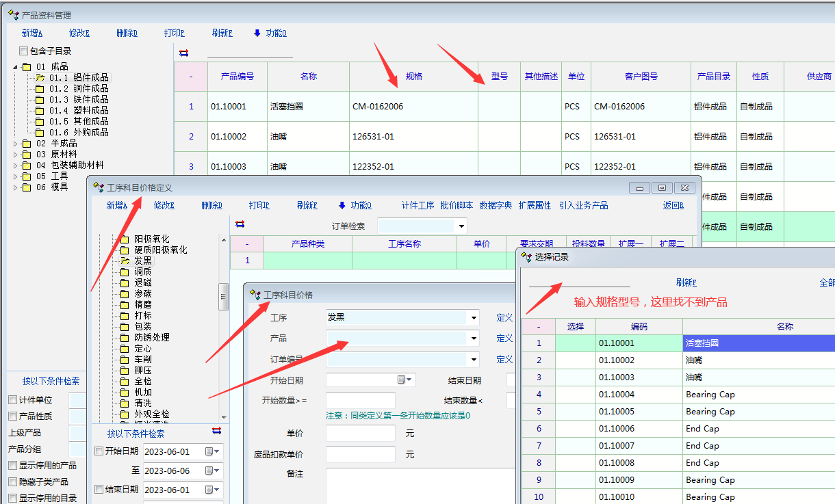Click the swap icon beside 订单检索
The image size is (835, 504).
[x=240, y=224]
